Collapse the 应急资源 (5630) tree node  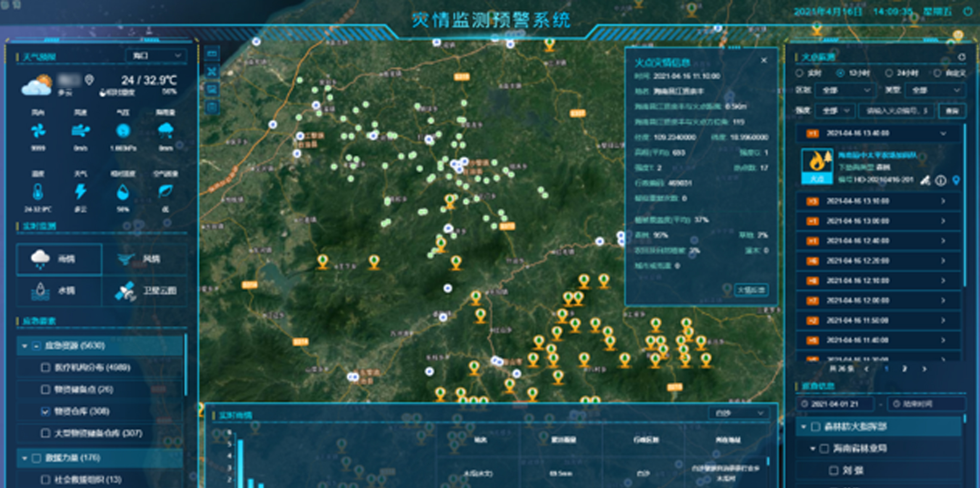click(x=25, y=346)
